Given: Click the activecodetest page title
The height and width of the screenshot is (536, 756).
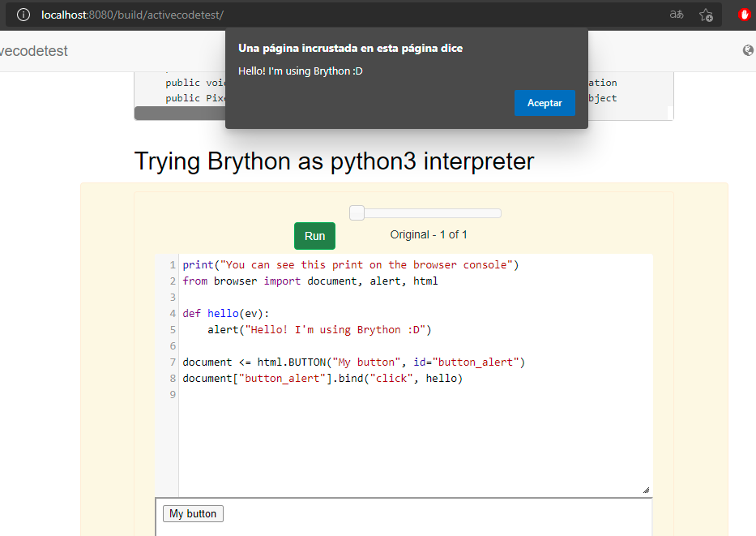Looking at the screenshot, I should point(34,50).
